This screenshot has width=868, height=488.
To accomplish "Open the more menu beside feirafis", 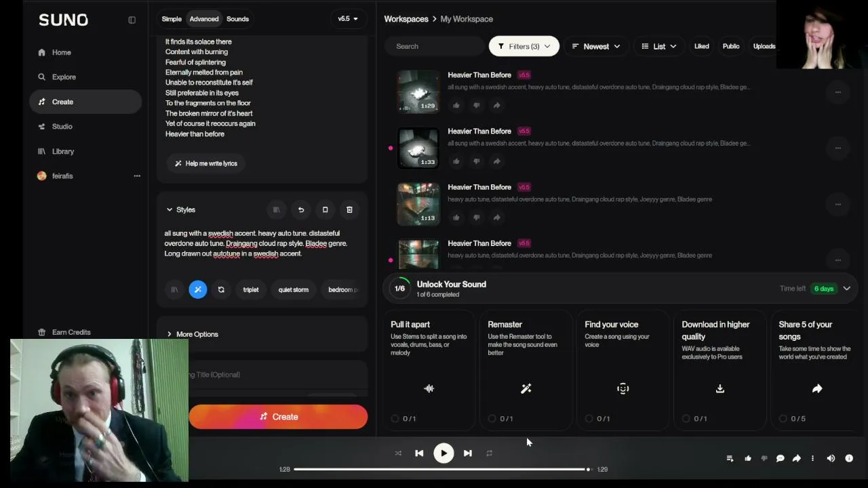I will [137, 176].
